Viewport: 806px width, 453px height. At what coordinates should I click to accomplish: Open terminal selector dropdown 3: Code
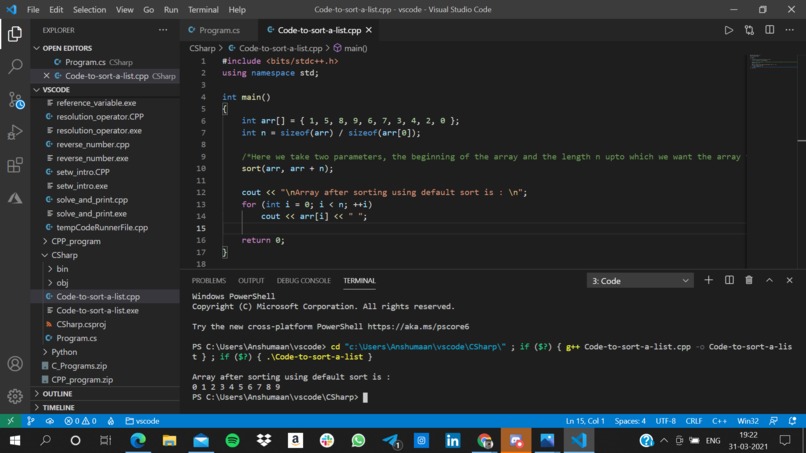pyautogui.click(x=640, y=281)
